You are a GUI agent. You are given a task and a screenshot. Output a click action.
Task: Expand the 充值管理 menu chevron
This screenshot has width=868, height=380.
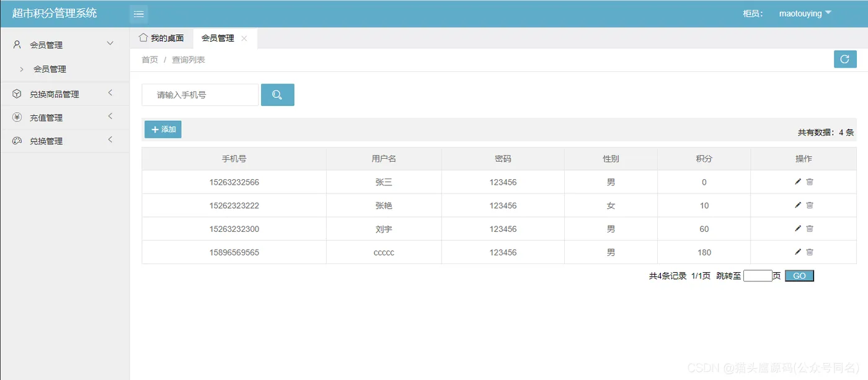click(x=110, y=117)
